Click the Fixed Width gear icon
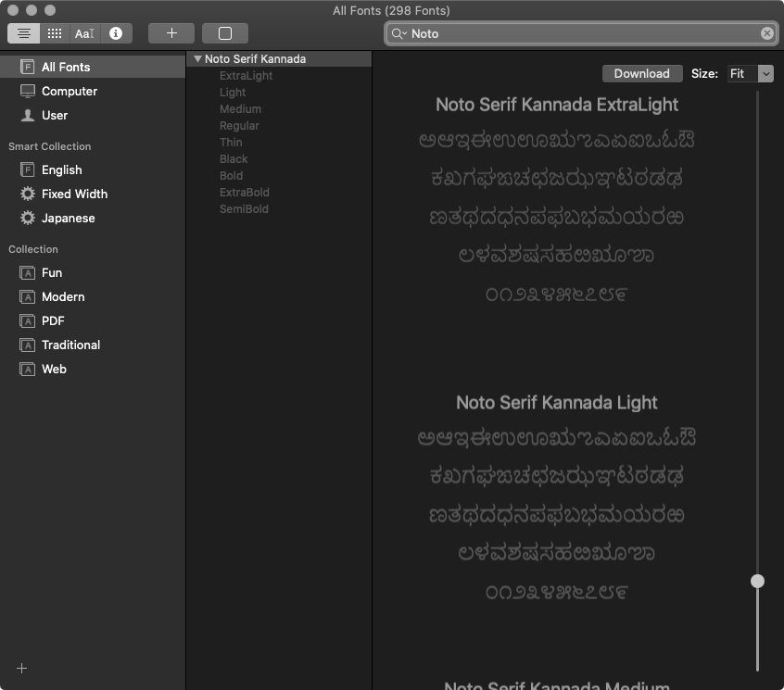This screenshot has height=690, width=784. point(28,194)
